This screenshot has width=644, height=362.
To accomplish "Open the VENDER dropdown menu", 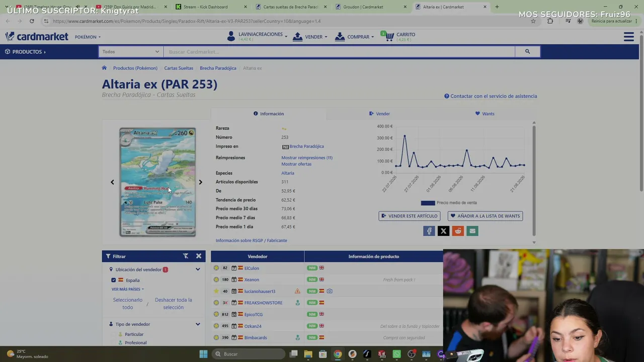I will click(x=310, y=37).
